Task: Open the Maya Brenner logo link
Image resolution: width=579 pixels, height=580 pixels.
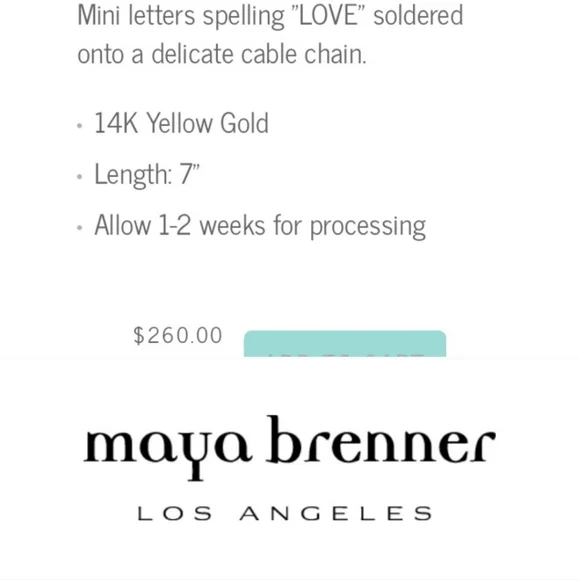Action: [289, 468]
